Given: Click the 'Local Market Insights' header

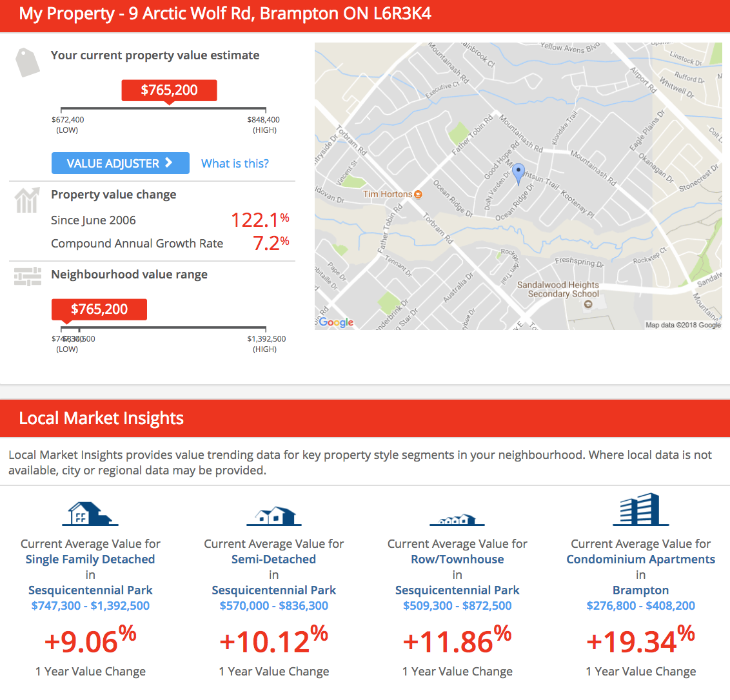Looking at the screenshot, I should pos(101,418).
